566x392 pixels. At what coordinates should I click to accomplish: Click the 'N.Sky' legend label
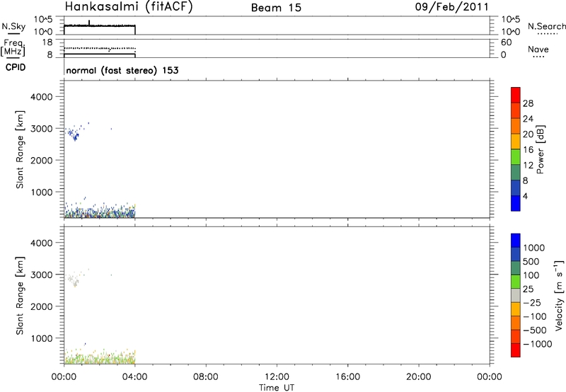click(13, 26)
